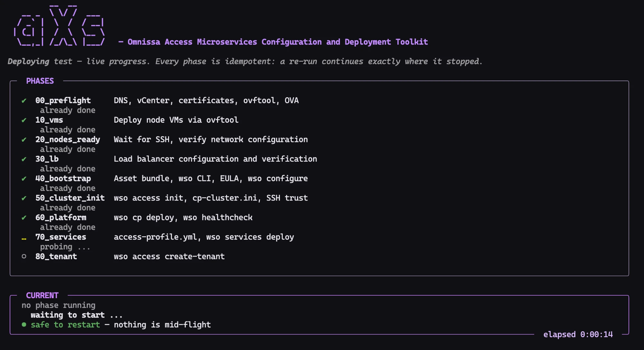Select the 30_lb phase name
The height and width of the screenshot is (350, 644).
coord(47,159)
